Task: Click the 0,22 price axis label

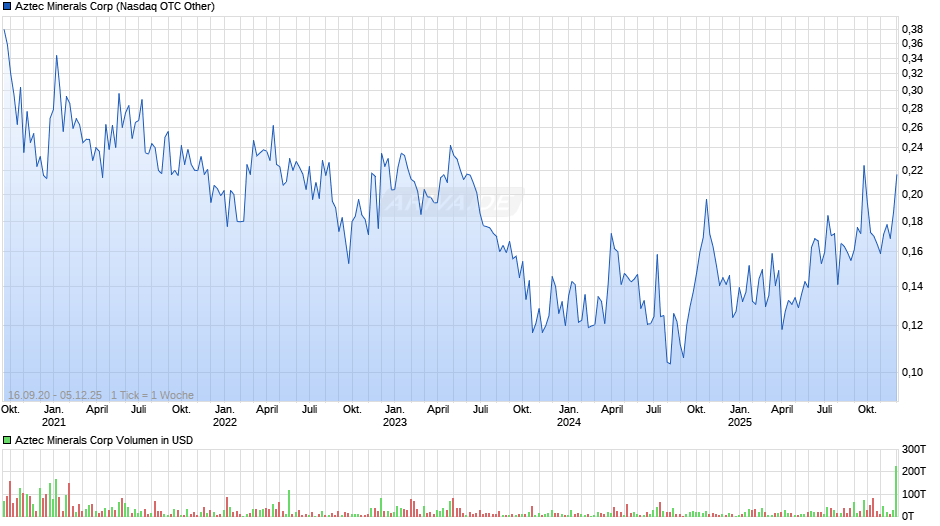Action: click(x=912, y=170)
